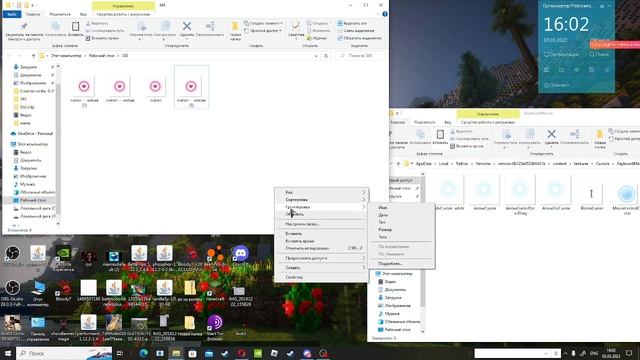Open Вид submenu in context menu
Screen dimensions: 640x360
pos(321,192)
